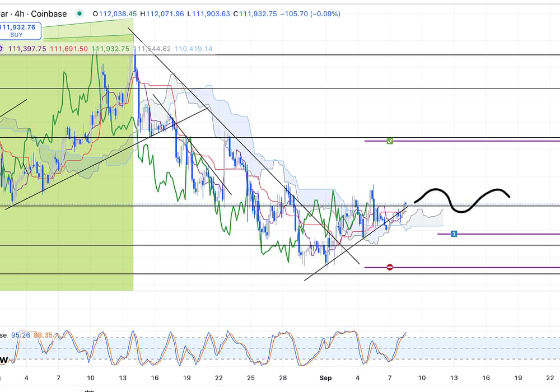The height and width of the screenshot is (392, 560).
Task: Select the green checkmark take-profit marker
Action: coord(390,141)
